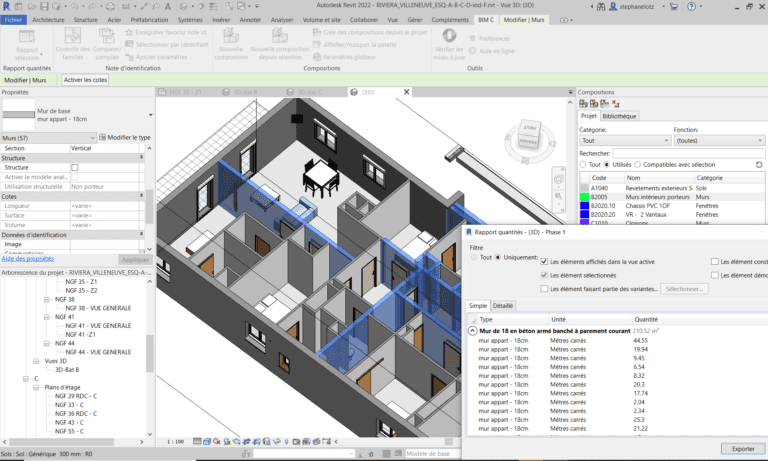
Task: Collapse Mur de 18 en béton armé group
Action: tap(472, 331)
